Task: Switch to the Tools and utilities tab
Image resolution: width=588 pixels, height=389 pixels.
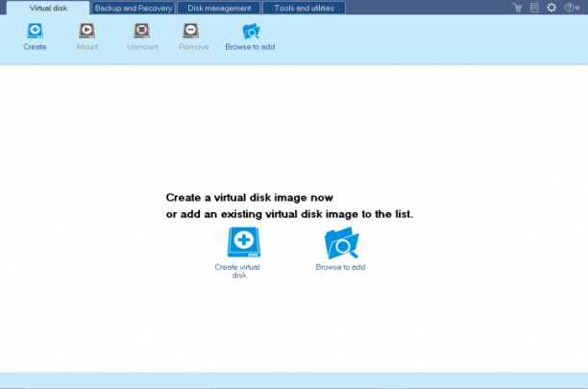Action: 305,8
